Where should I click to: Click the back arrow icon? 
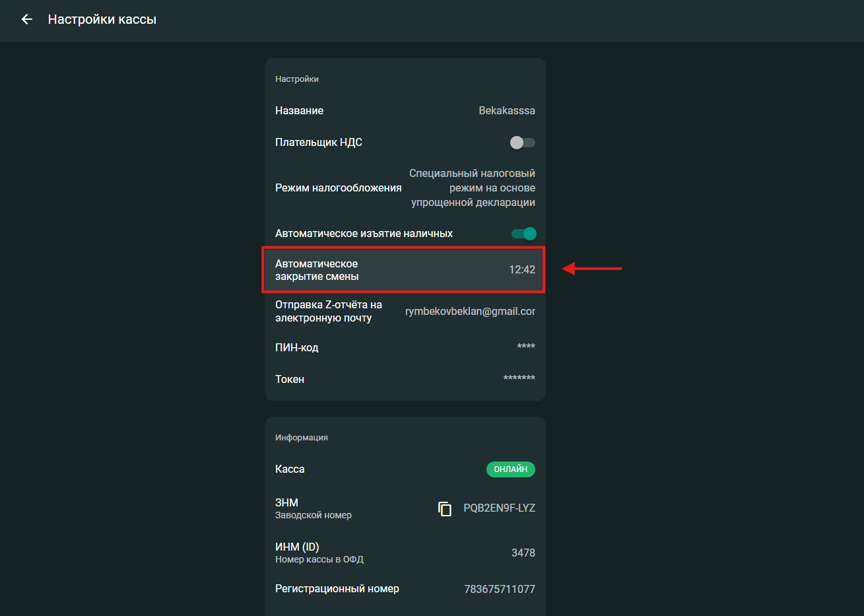[27, 20]
